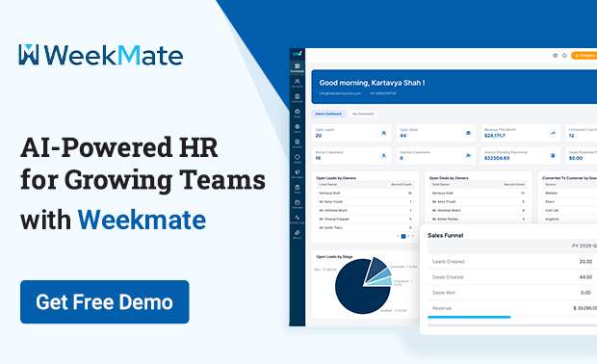597x364 pixels.
Task: Click the Inactive Customers card icon
Action: (x=468, y=155)
